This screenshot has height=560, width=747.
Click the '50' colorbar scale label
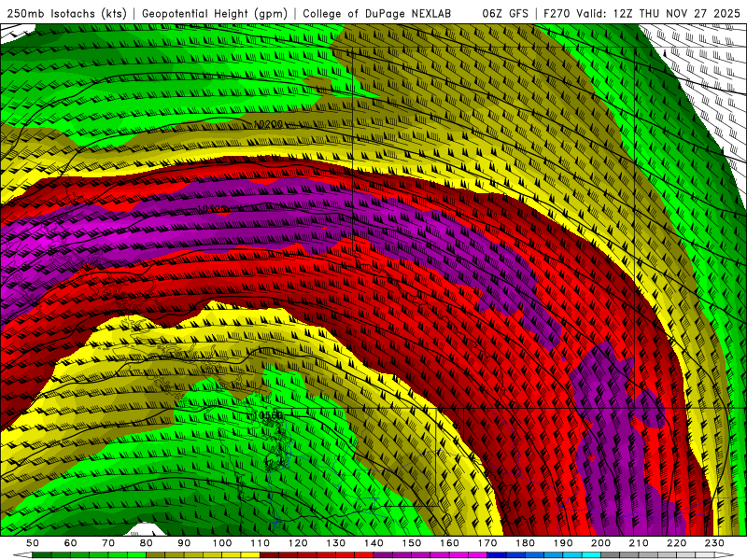click(x=32, y=543)
